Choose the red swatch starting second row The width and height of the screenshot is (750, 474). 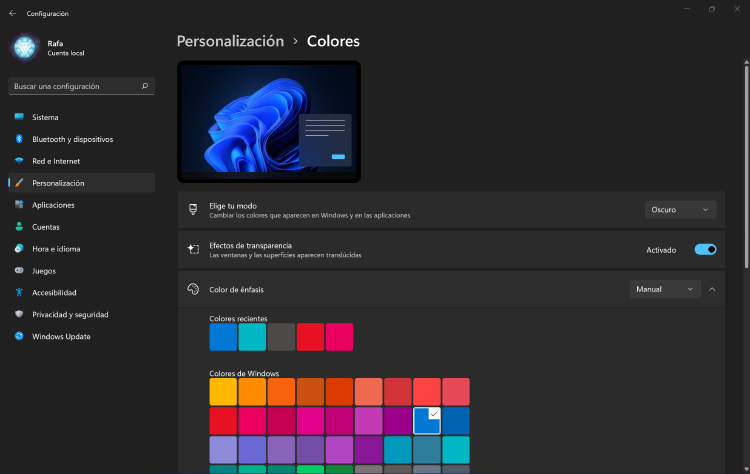(x=223, y=421)
